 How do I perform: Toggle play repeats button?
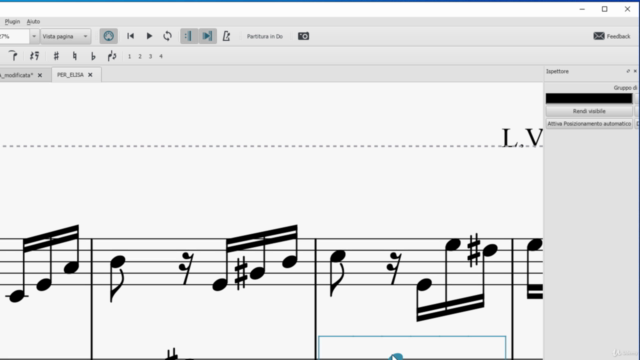pyautogui.click(x=189, y=36)
